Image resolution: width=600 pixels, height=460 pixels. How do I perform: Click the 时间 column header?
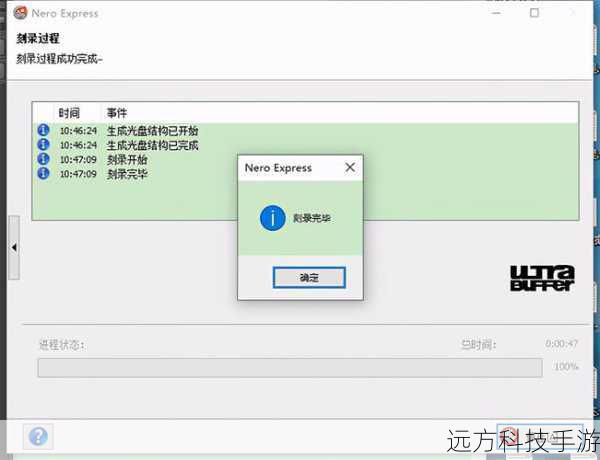(69, 113)
